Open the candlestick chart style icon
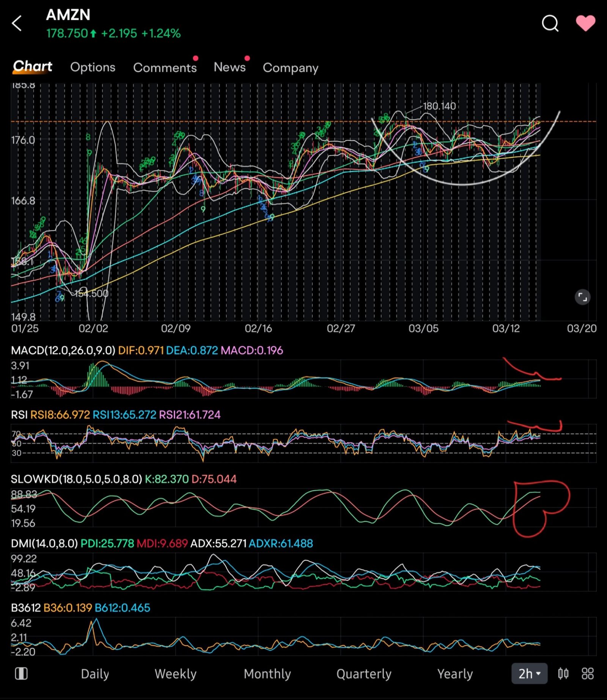Screen dimensions: 607x700 point(563,674)
